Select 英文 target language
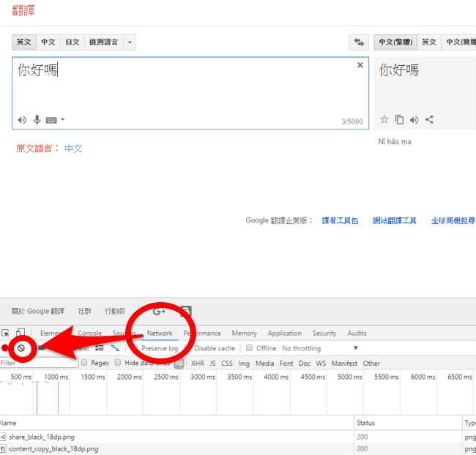 pyautogui.click(x=429, y=42)
